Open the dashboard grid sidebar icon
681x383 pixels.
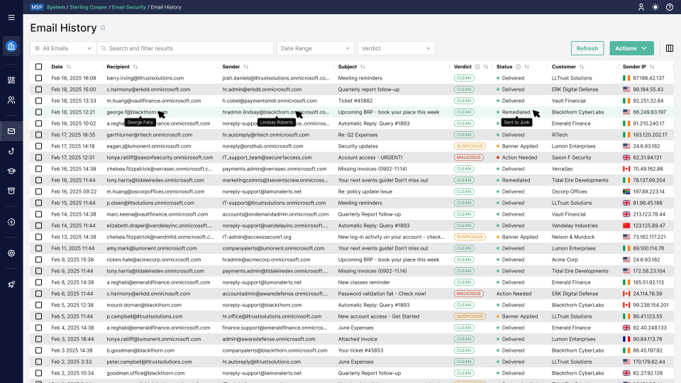pos(11,80)
